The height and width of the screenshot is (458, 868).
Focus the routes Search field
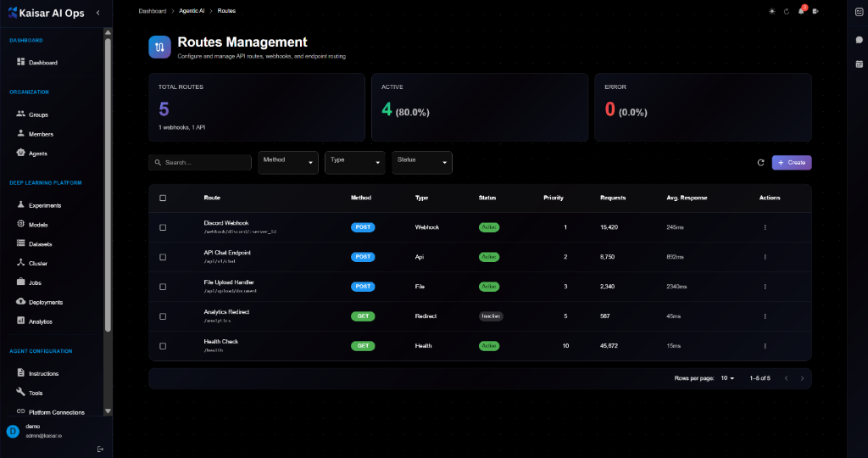[x=200, y=162]
